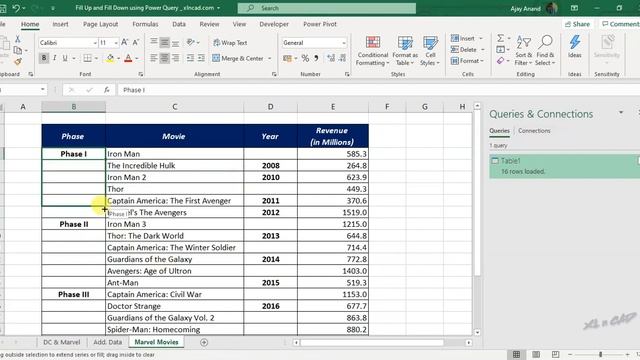
Task: Open the Calibri font name dropdown
Action: pyautogui.click(x=95, y=43)
